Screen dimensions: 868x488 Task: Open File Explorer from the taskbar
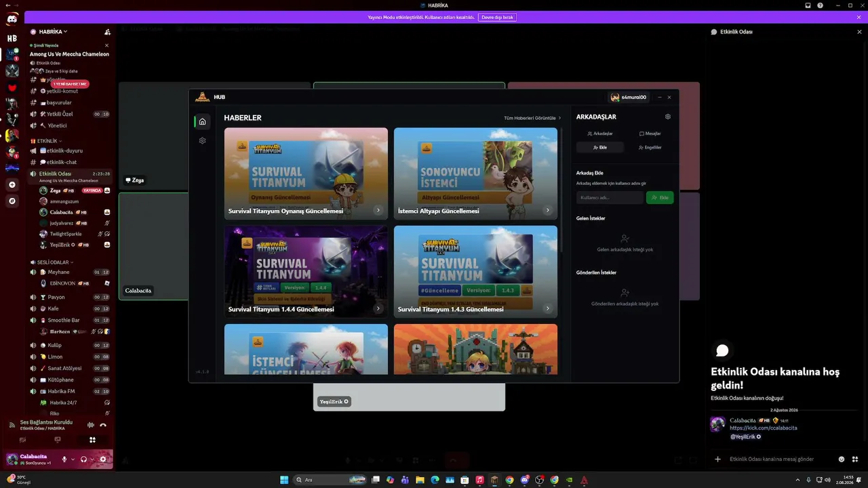tap(420, 480)
